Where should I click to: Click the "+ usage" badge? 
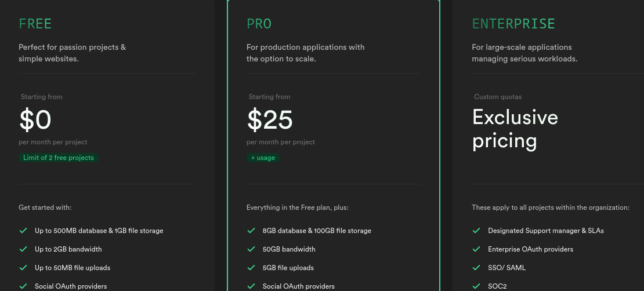click(263, 158)
